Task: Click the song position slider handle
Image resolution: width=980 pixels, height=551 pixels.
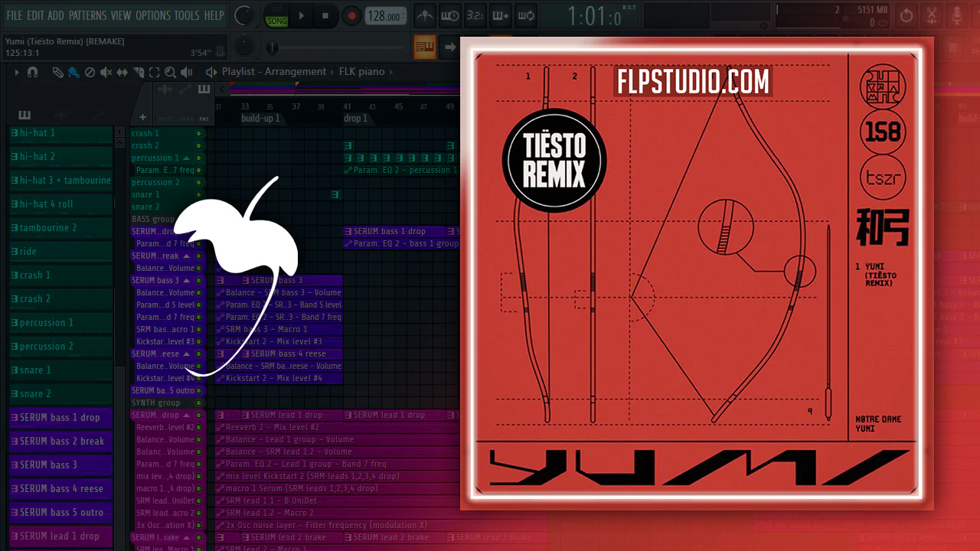Action: click(272, 48)
